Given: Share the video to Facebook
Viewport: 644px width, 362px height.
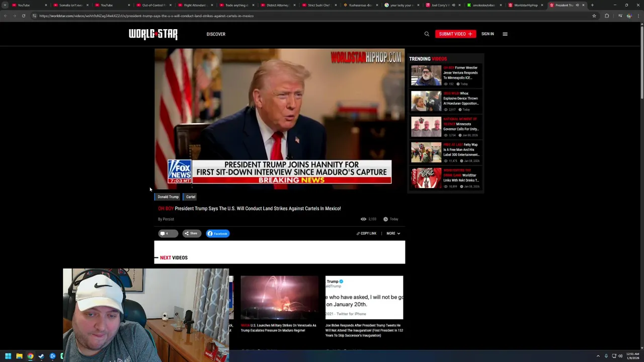Looking at the screenshot, I should (218, 233).
